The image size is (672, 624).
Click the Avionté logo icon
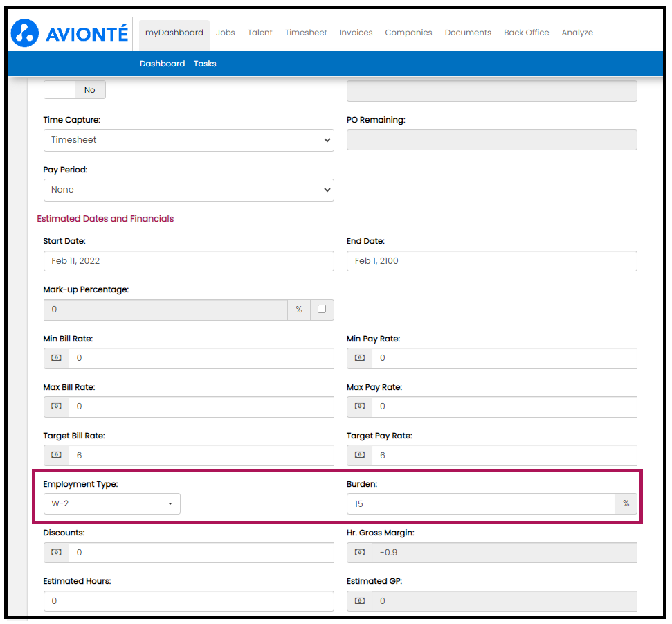pos(26,33)
